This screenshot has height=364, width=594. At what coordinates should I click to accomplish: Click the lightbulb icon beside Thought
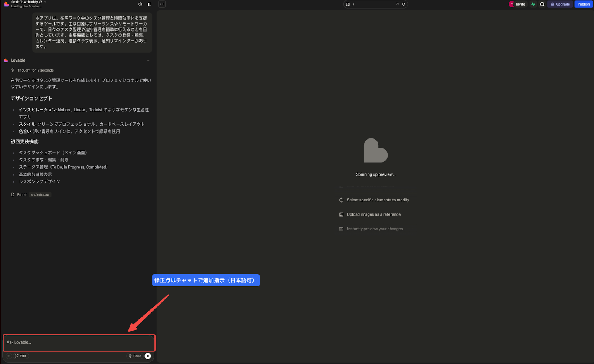(x=13, y=70)
